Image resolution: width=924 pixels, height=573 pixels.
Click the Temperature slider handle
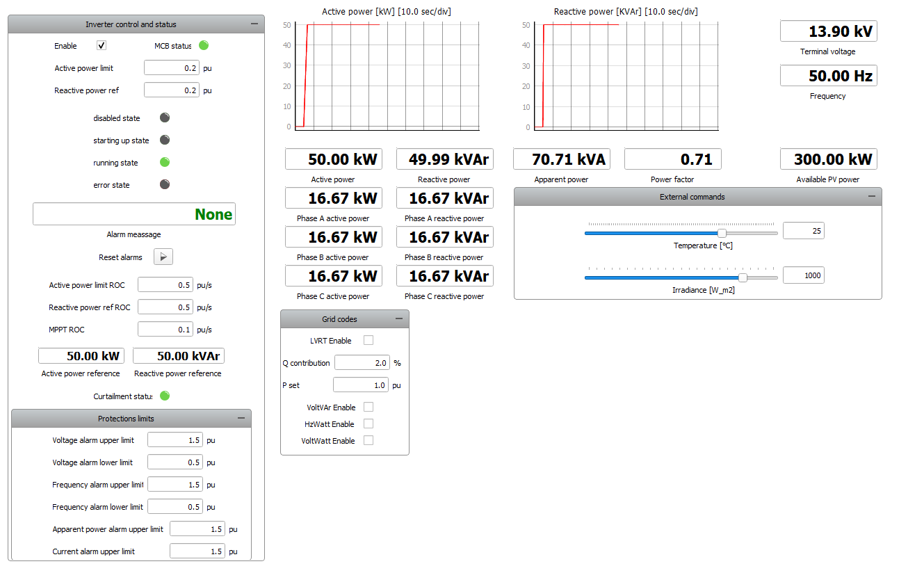click(722, 234)
